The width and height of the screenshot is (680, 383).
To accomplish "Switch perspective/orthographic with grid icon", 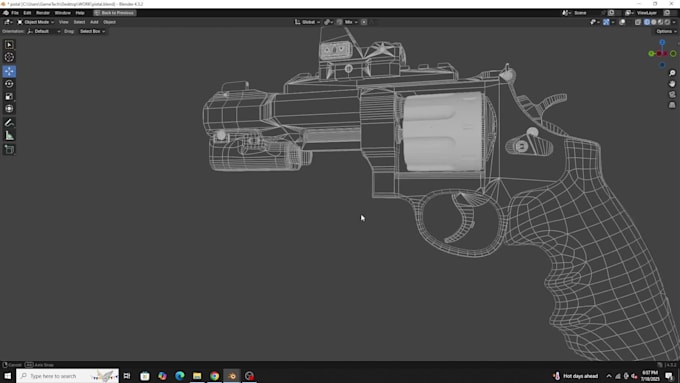I will tap(672, 105).
